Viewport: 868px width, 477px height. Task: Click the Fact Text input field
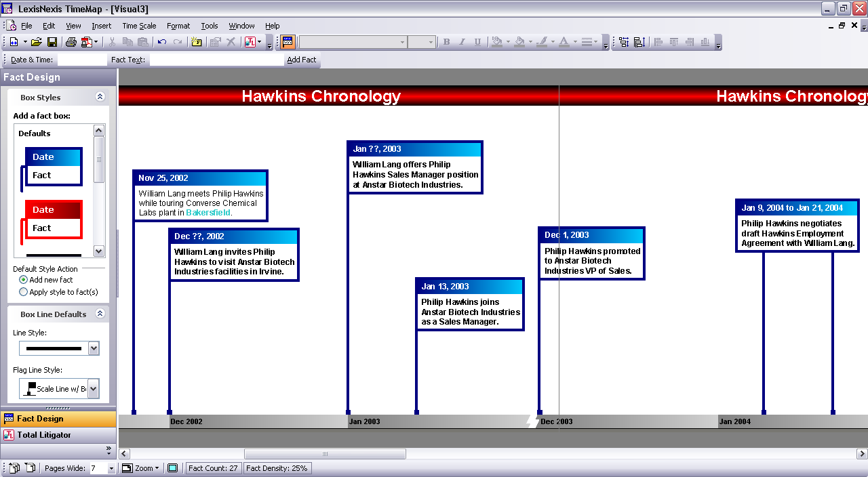216,60
